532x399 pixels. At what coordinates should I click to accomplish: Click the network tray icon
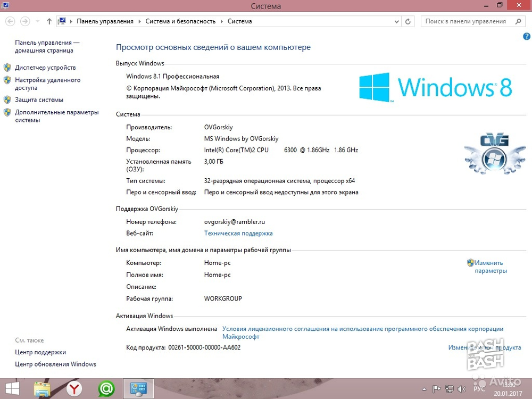pyautogui.click(x=449, y=389)
